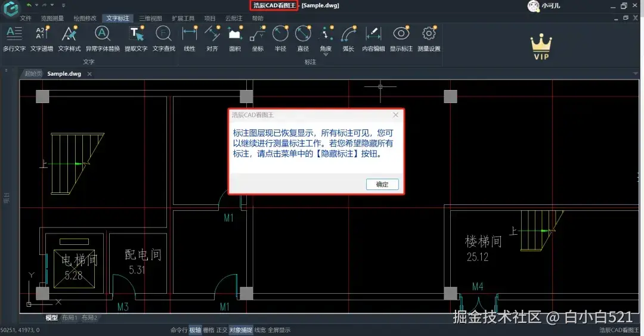The image size is (644, 336).
Task: Select the 弧长 arc length tool
Action: pos(348,39)
